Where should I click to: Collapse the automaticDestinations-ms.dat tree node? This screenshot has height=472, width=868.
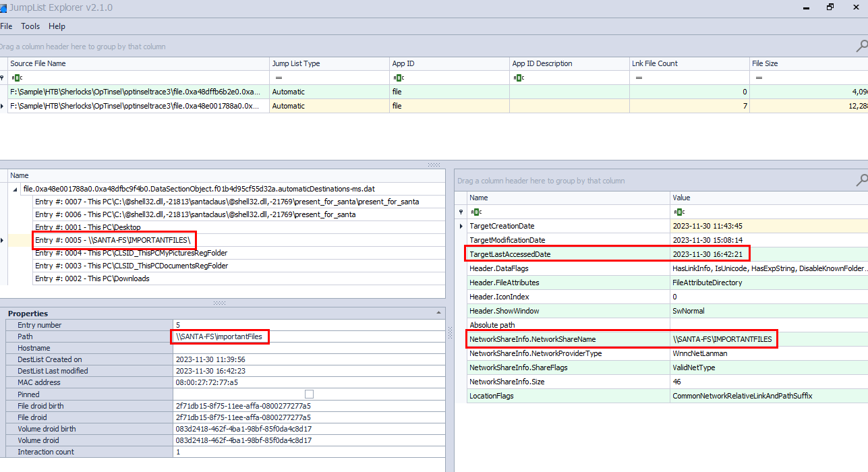pyautogui.click(x=16, y=189)
